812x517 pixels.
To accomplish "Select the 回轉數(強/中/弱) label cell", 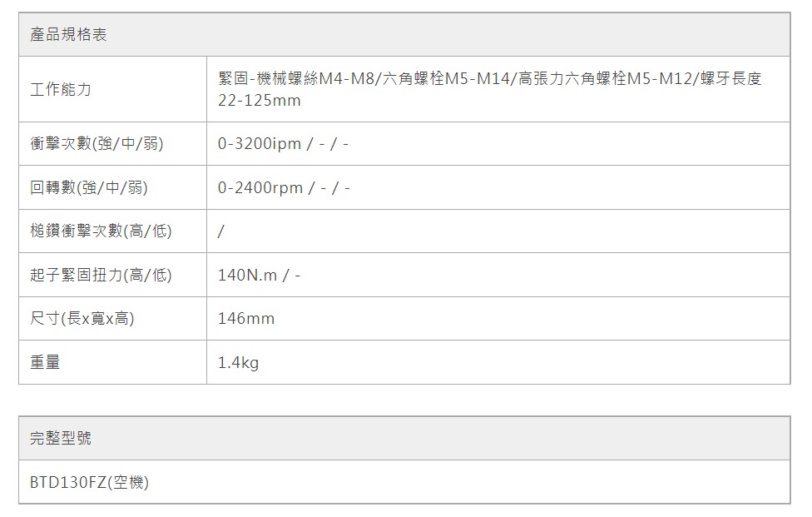I will tap(89, 188).
